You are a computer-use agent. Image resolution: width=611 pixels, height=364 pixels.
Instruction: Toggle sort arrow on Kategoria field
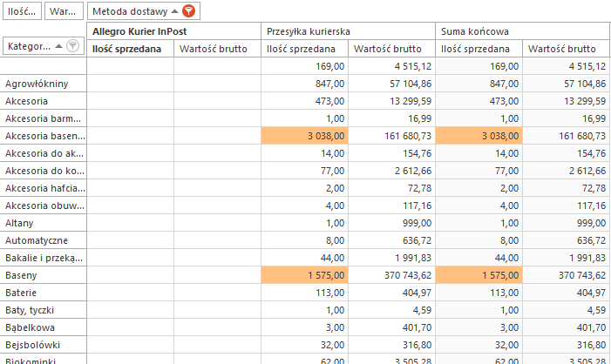tap(58, 45)
